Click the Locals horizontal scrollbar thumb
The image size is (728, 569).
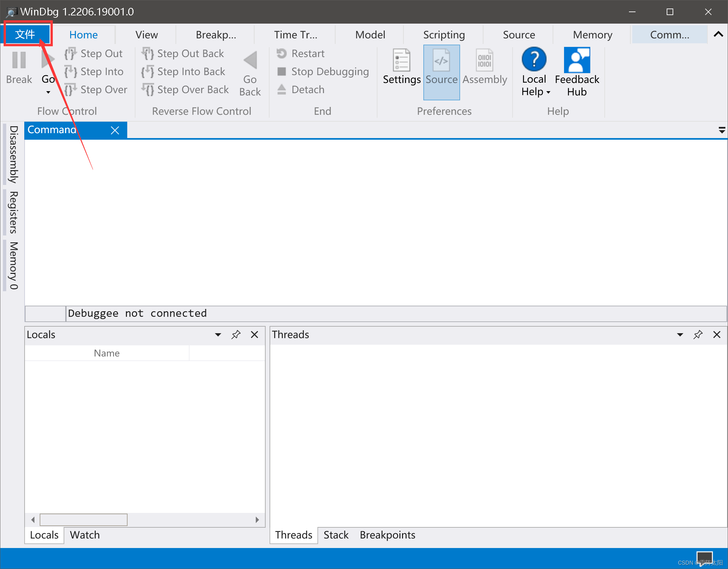click(x=83, y=520)
